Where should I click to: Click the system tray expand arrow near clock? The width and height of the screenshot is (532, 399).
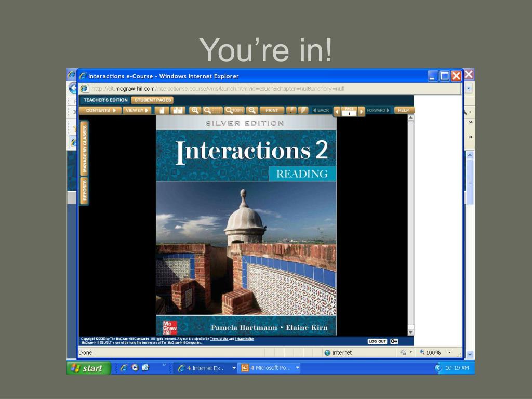(x=438, y=368)
